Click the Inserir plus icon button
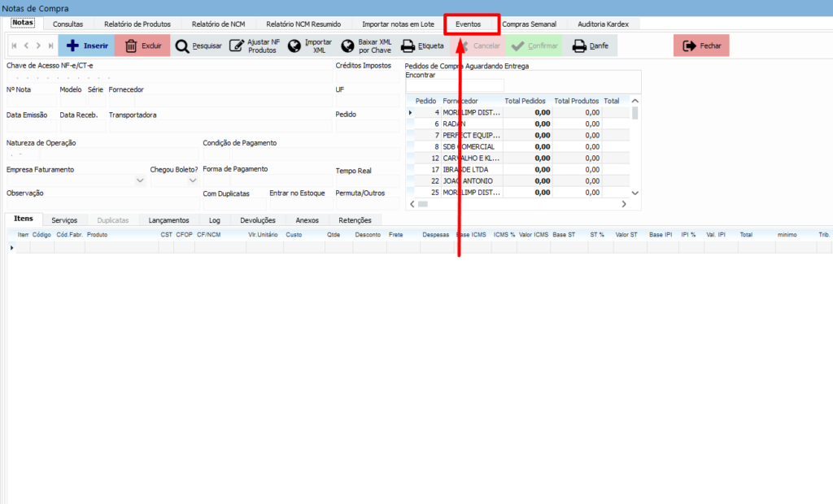 coord(85,46)
